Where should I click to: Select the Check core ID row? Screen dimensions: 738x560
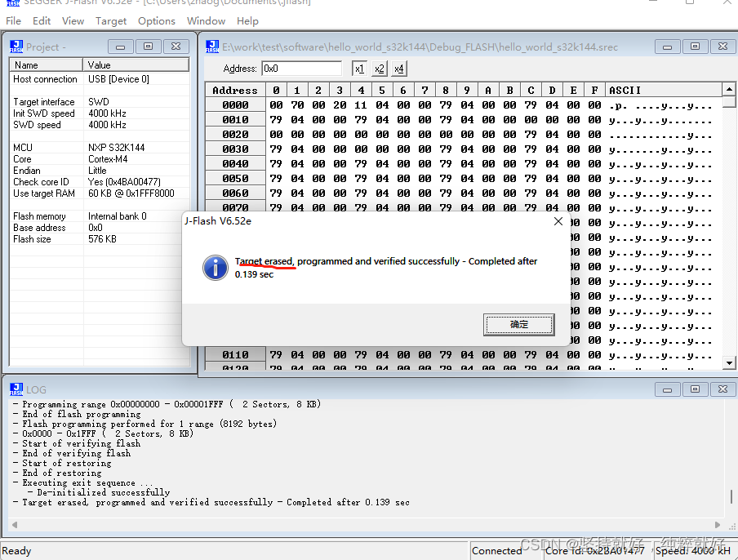tap(100, 182)
